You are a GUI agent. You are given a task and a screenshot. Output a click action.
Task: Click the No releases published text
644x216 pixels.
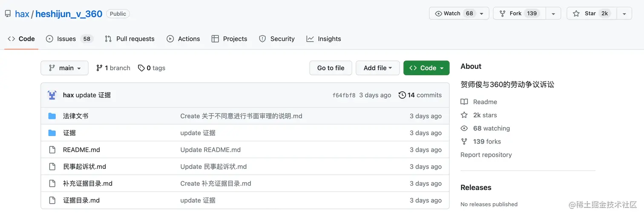point(489,204)
